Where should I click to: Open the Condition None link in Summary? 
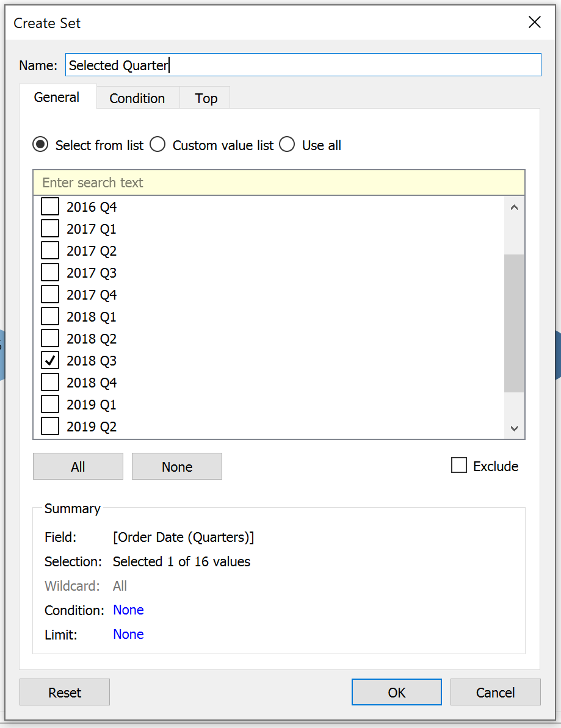(128, 610)
